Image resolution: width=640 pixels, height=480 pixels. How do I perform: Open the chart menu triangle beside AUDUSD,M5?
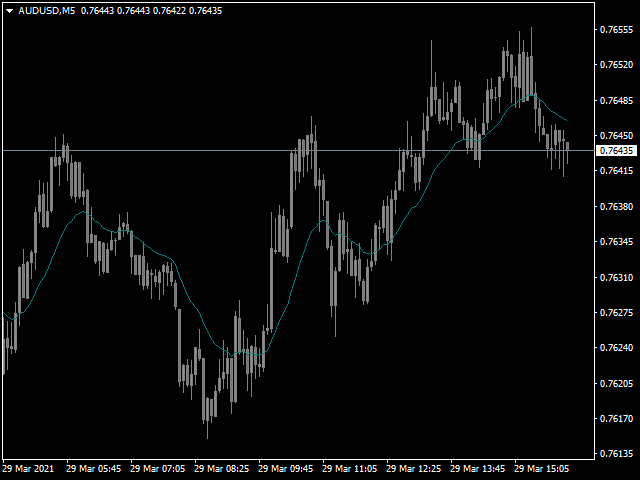click(x=10, y=11)
